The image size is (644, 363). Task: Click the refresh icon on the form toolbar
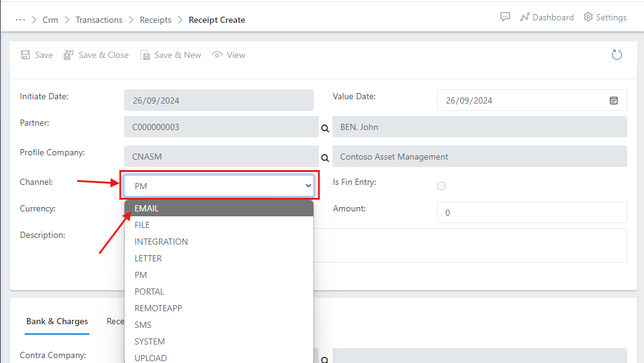616,55
